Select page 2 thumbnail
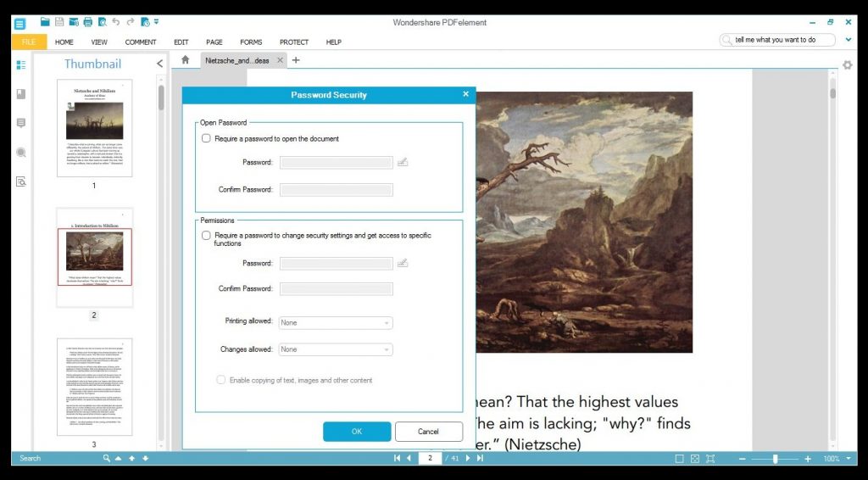The width and height of the screenshot is (868, 480). point(94,258)
